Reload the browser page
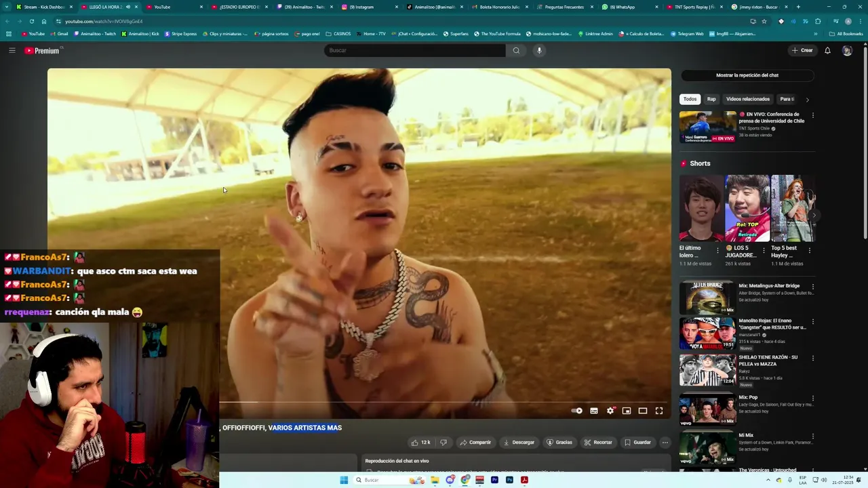The image size is (868, 488). [31, 21]
